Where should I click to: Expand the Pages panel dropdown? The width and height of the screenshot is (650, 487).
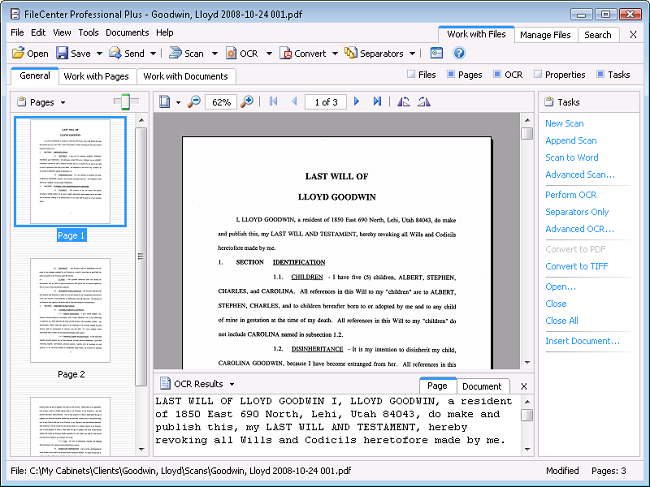coord(63,102)
